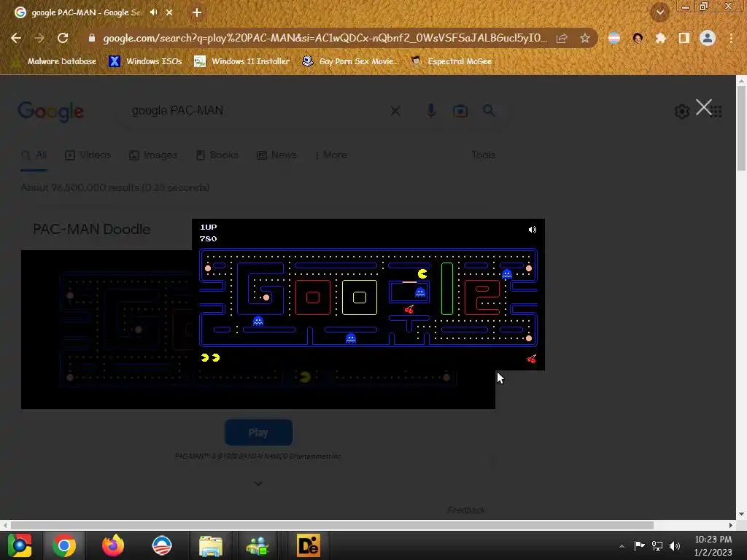Viewport: 747px width, 560px height.
Task: Open the Obama logo taskbar app
Action: point(161,545)
